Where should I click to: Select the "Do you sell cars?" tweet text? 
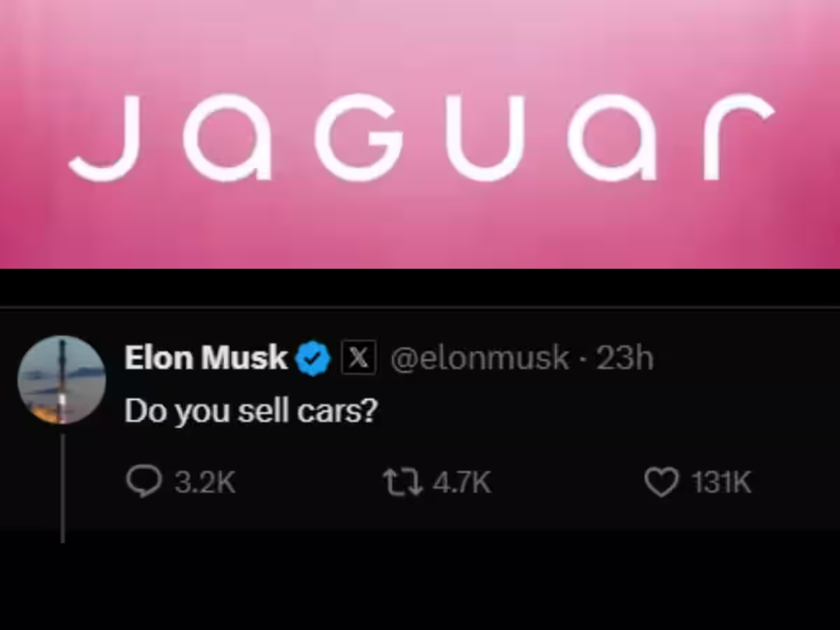tap(251, 411)
